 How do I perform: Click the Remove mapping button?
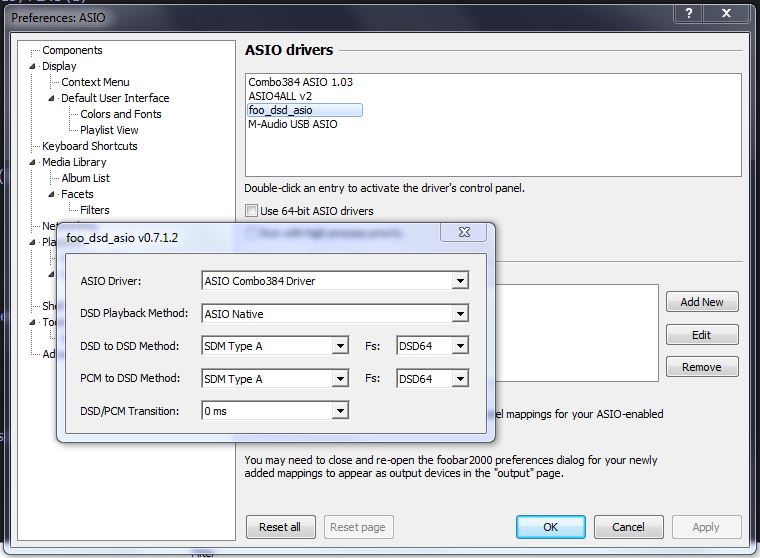click(702, 367)
